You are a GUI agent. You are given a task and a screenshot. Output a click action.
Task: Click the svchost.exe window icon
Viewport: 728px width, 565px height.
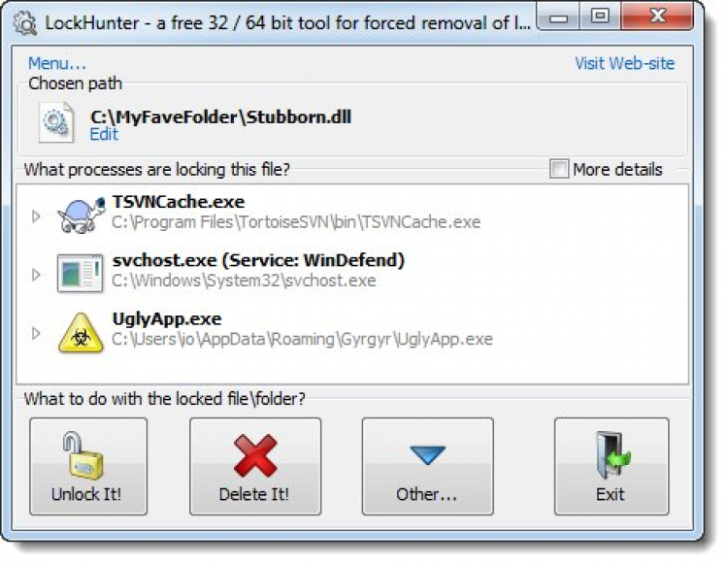click(x=80, y=274)
